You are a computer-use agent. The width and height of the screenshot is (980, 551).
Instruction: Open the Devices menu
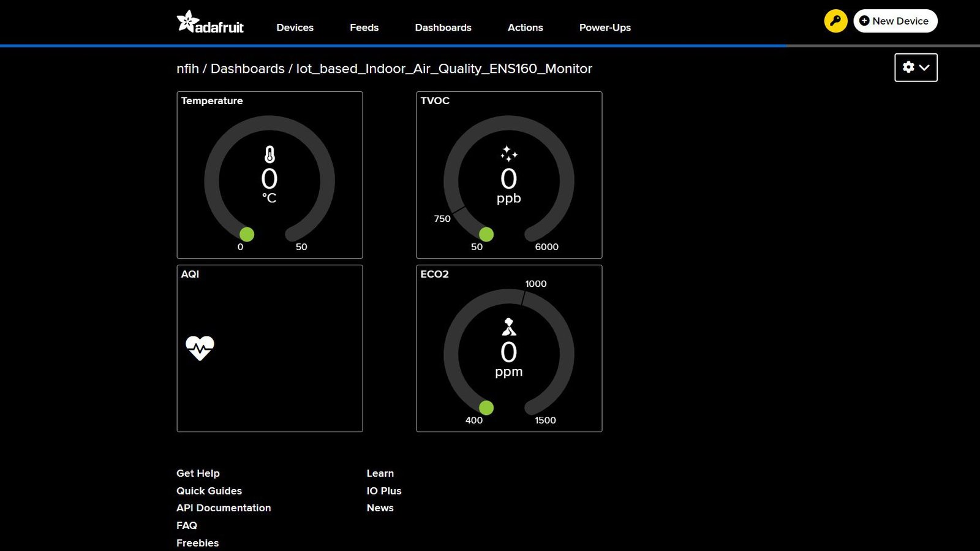pos(295,28)
